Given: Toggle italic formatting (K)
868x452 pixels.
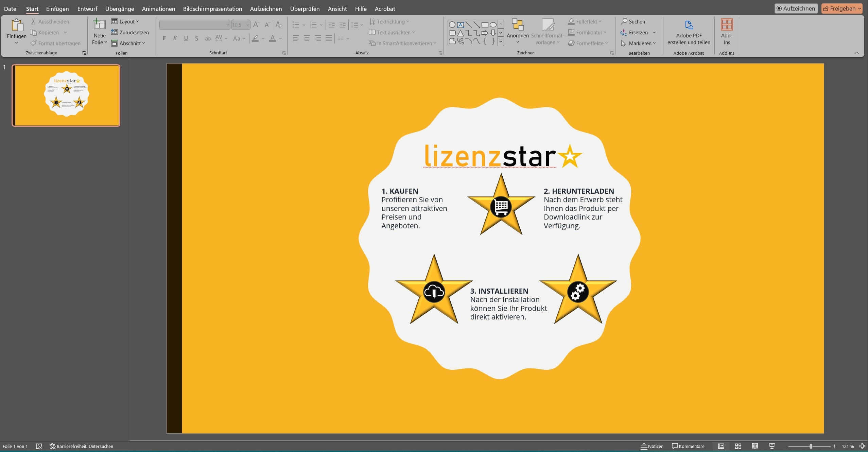Looking at the screenshot, I should coord(175,38).
